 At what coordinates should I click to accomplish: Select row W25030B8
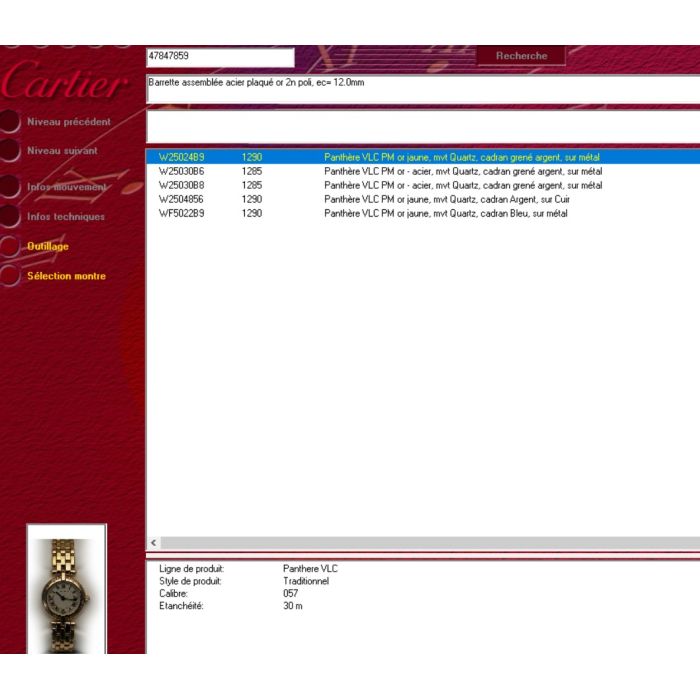(x=423, y=185)
